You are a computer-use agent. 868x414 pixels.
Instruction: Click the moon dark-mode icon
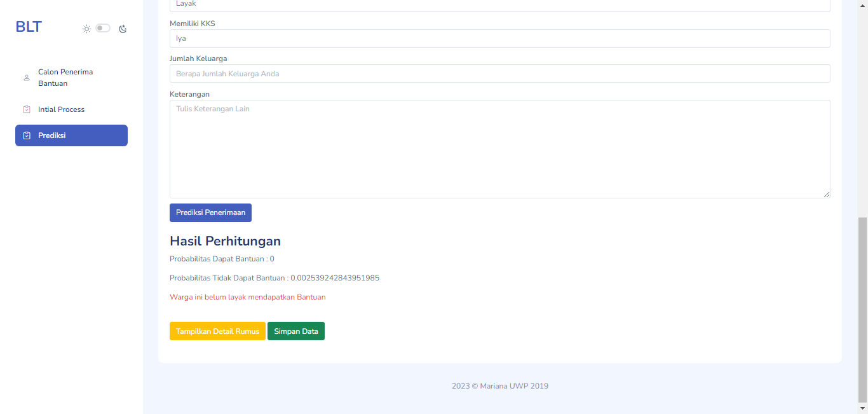(123, 29)
